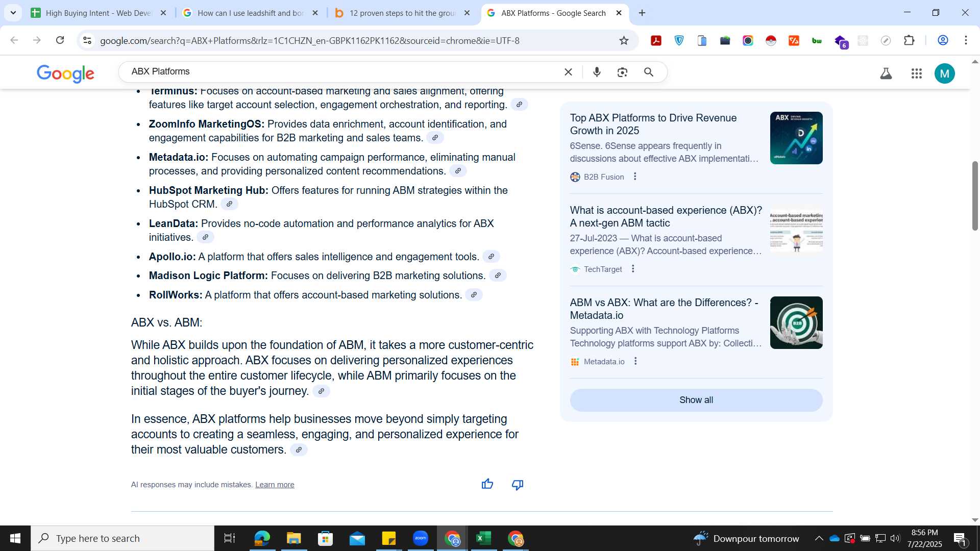Open source link icon after buyer's journey
Viewport: 980px width, 551px height.
321,391
